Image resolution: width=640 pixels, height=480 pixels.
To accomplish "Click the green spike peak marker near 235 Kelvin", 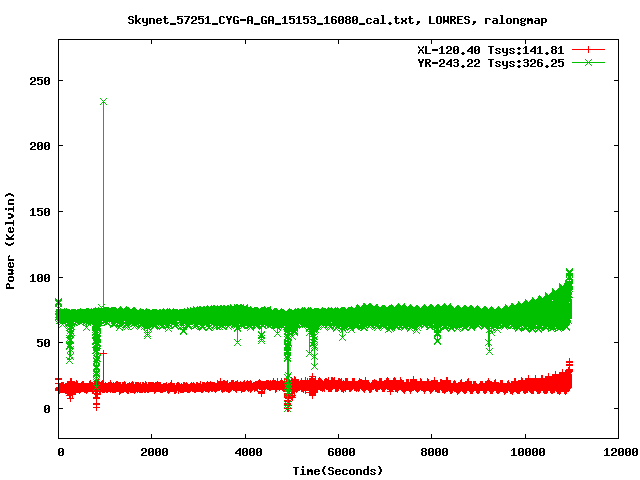I will [103, 101].
